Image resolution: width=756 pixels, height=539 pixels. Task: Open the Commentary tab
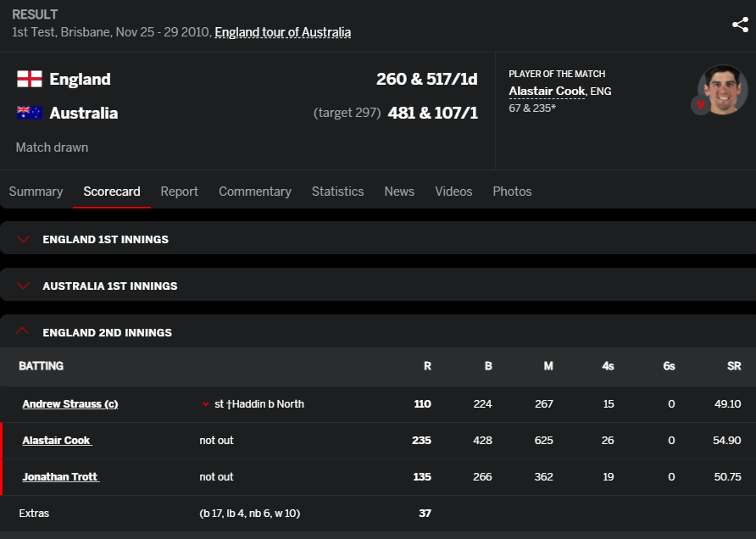click(x=255, y=192)
